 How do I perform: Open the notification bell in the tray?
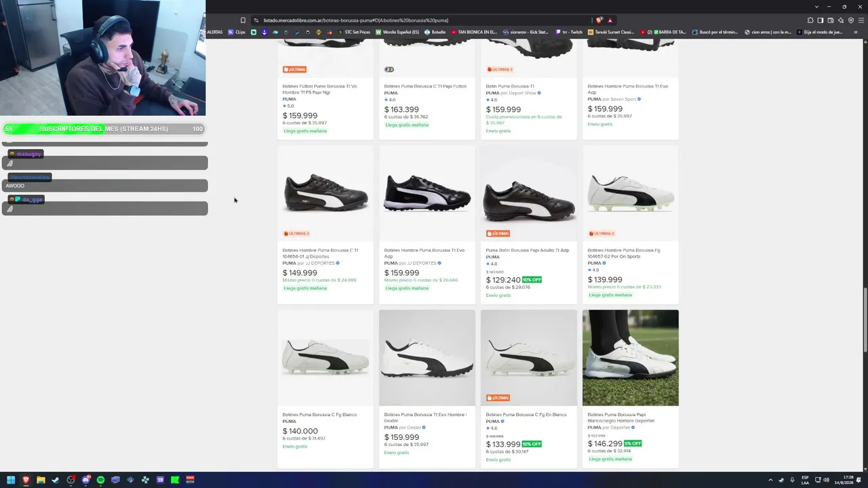(859, 480)
